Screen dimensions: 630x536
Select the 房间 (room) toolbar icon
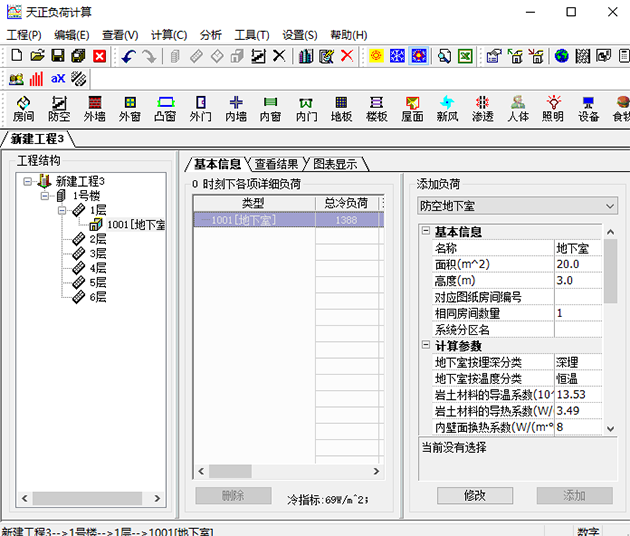pos(23,108)
